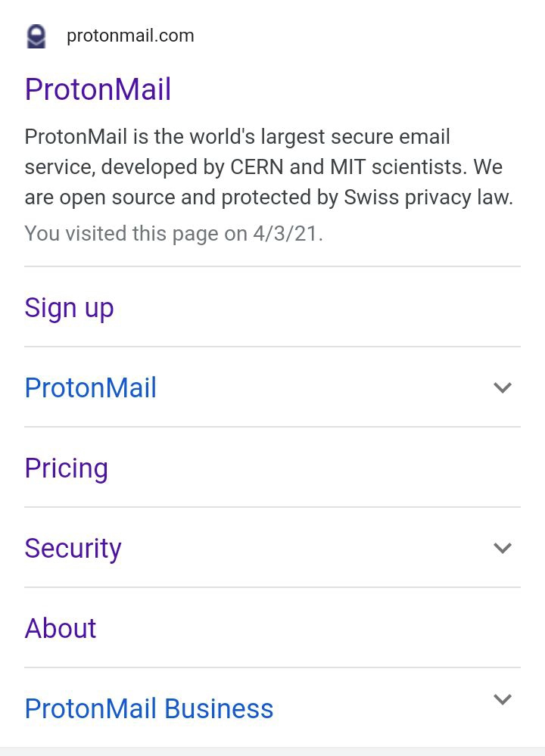This screenshot has width=545, height=756.
Task: Open the Pricing sitelink
Action: click(66, 468)
